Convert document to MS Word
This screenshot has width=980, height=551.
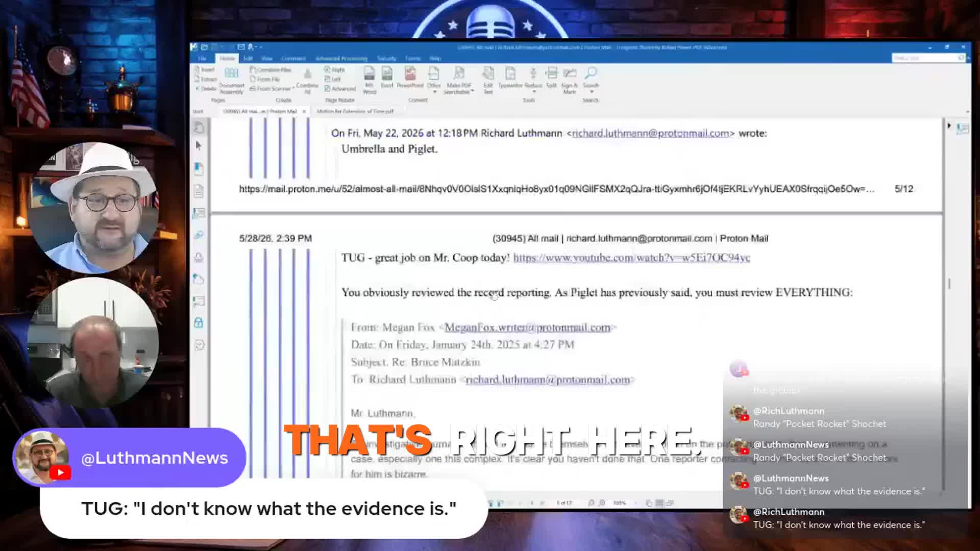click(369, 81)
